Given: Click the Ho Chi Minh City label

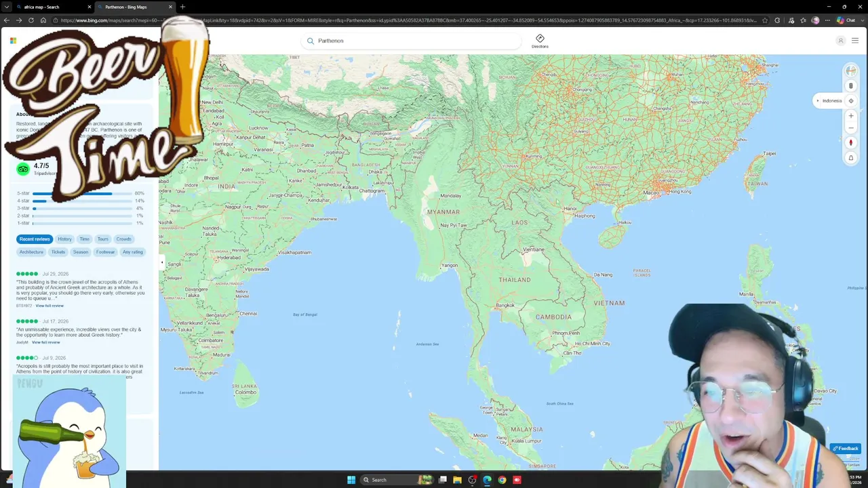Looking at the screenshot, I should point(592,344).
